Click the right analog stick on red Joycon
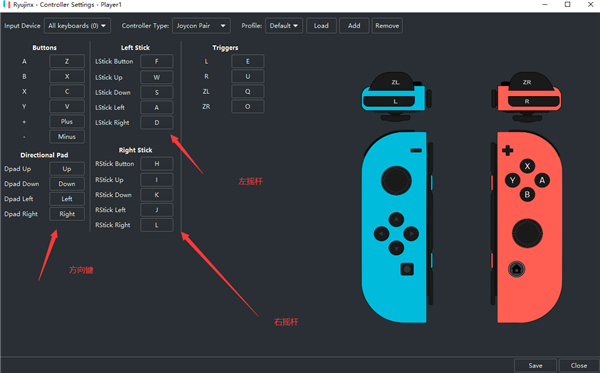The image size is (600, 373). [x=527, y=233]
